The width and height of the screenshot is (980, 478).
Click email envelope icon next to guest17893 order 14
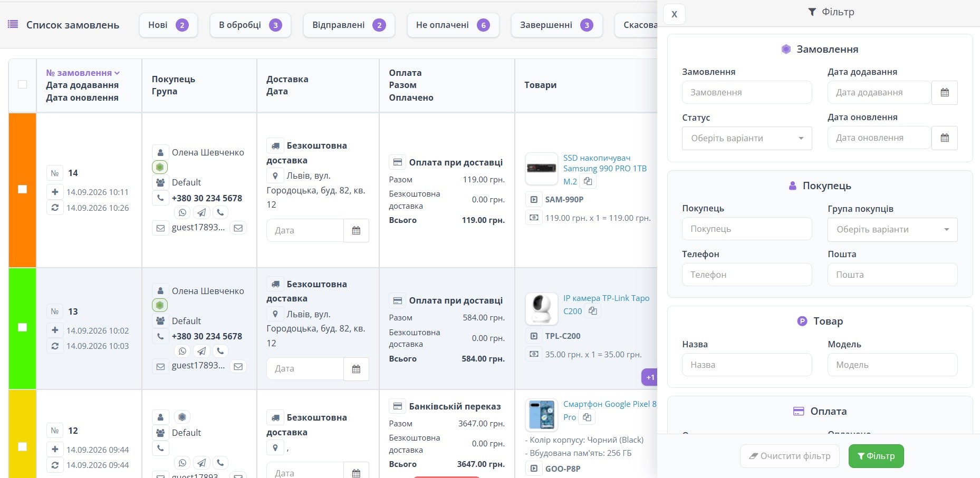coord(238,228)
